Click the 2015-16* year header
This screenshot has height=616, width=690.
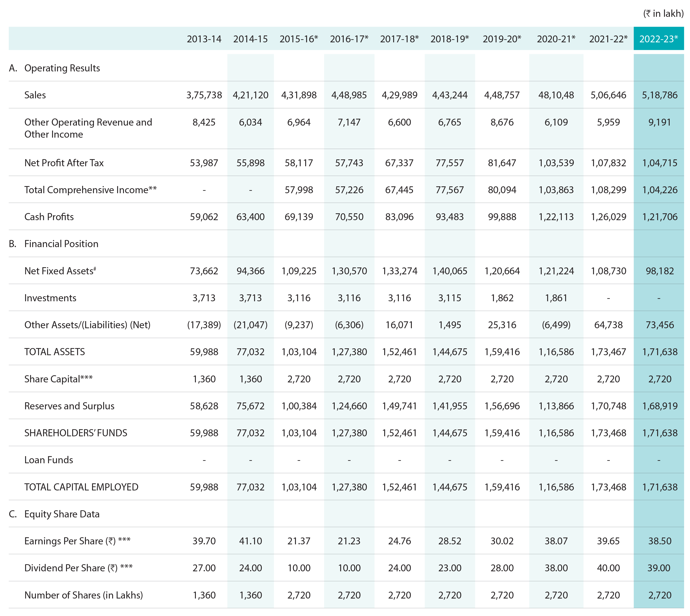(x=299, y=39)
